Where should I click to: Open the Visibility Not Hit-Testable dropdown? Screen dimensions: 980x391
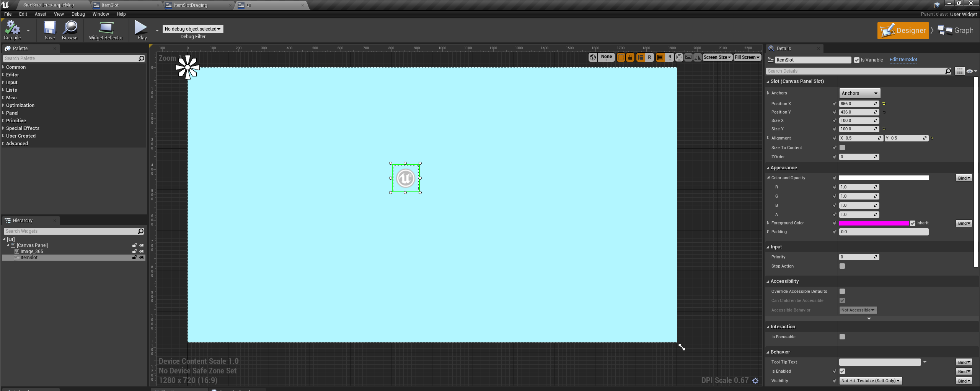point(871,381)
